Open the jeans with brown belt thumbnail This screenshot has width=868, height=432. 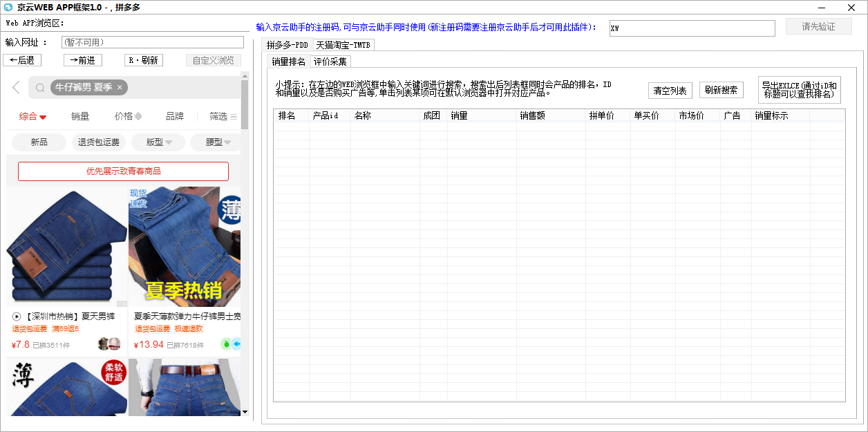(185, 387)
